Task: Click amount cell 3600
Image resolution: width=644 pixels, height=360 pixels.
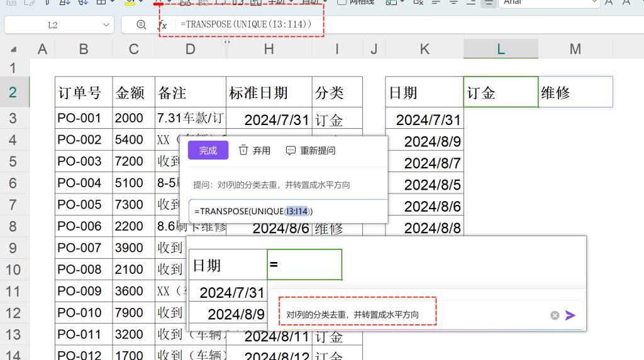Action: tap(134, 291)
